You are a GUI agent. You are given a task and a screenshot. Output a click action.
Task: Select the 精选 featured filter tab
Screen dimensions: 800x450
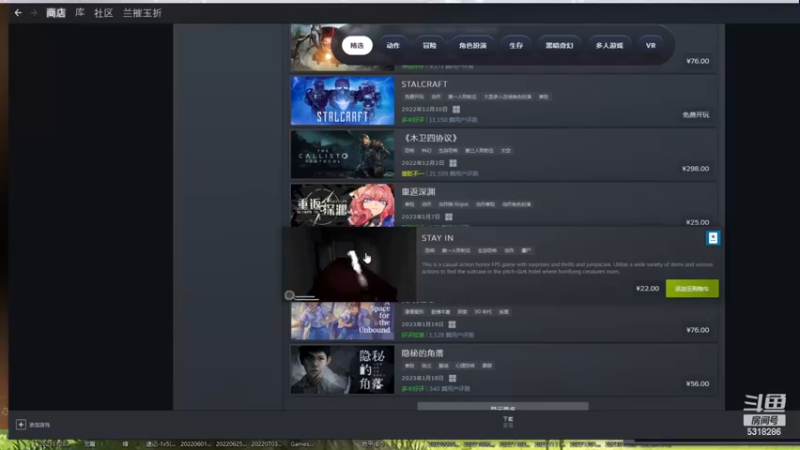point(357,45)
